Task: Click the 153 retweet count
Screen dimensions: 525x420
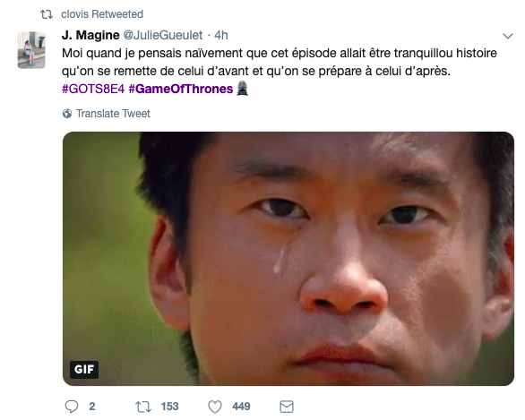Action: tap(169, 407)
